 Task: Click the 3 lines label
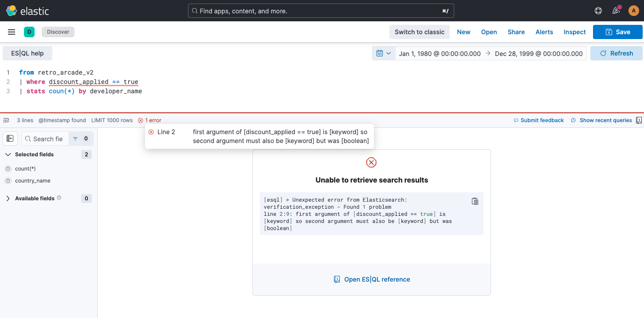tap(25, 120)
